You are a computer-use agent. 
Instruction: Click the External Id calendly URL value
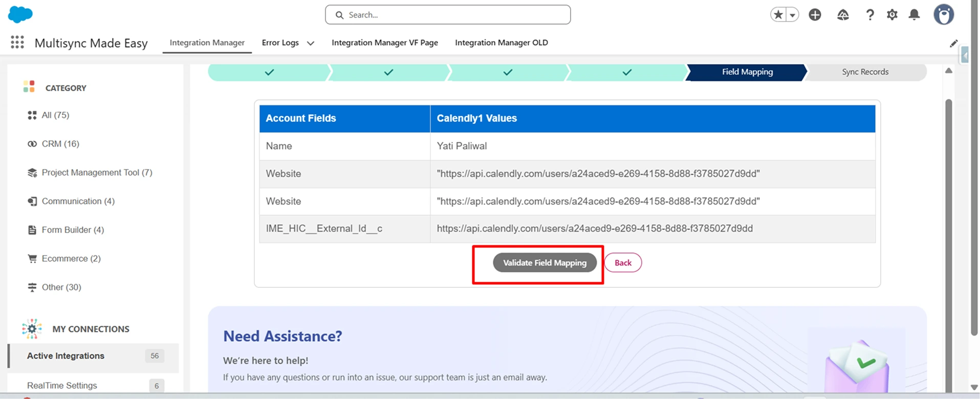click(595, 228)
